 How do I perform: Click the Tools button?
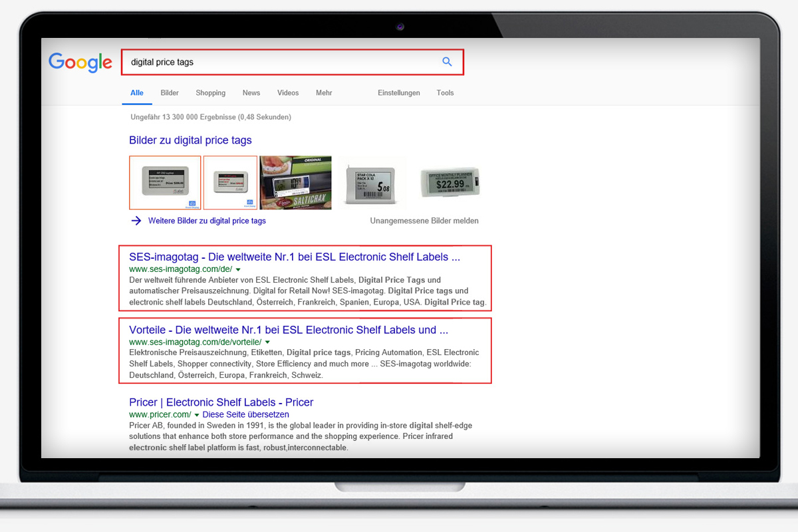coord(445,93)
